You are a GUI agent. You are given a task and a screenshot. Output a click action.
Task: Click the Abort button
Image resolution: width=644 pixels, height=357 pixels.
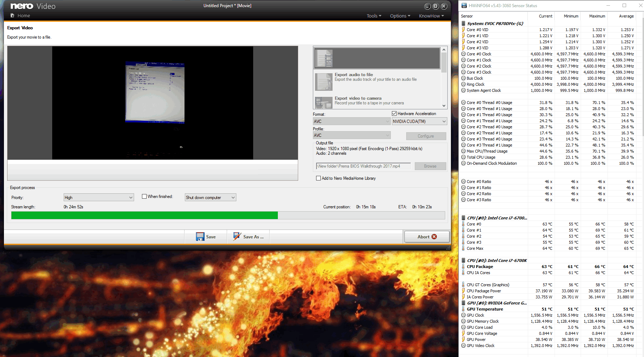coord(427,237)
